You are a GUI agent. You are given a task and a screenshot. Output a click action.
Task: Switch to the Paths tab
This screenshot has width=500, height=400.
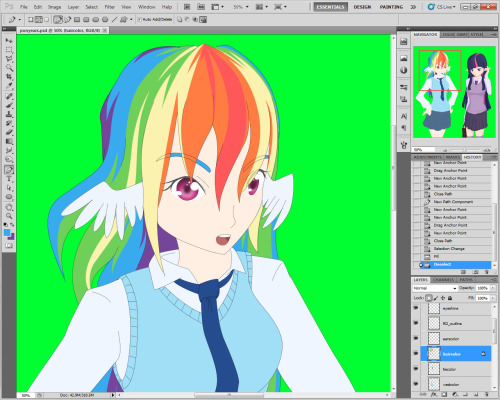coord(466,280)
